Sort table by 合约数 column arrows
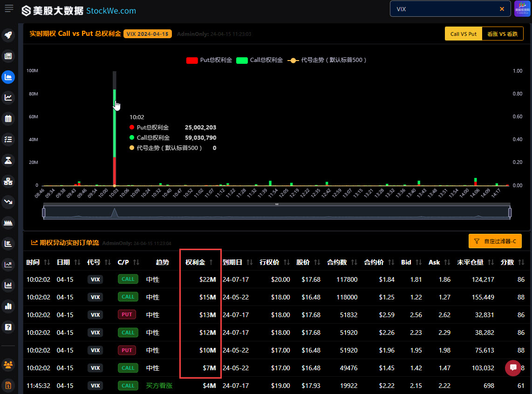This screenshot has width=532, height=394. 354,262
